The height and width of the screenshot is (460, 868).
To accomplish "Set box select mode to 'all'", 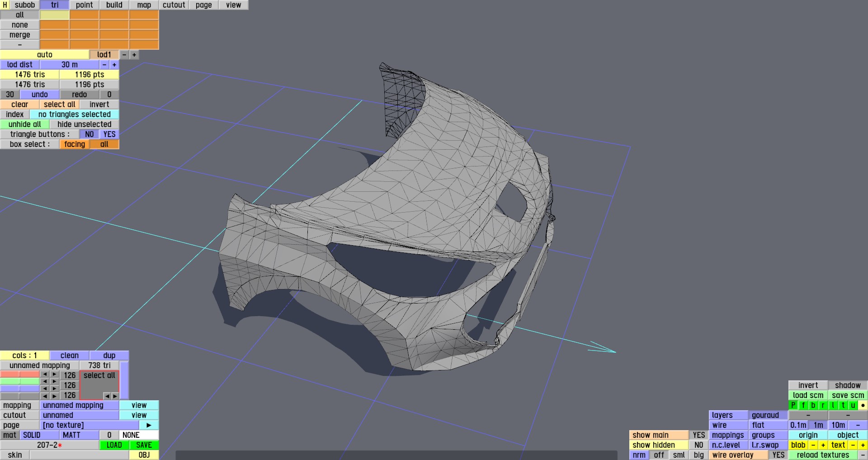I will coord(104,144).
